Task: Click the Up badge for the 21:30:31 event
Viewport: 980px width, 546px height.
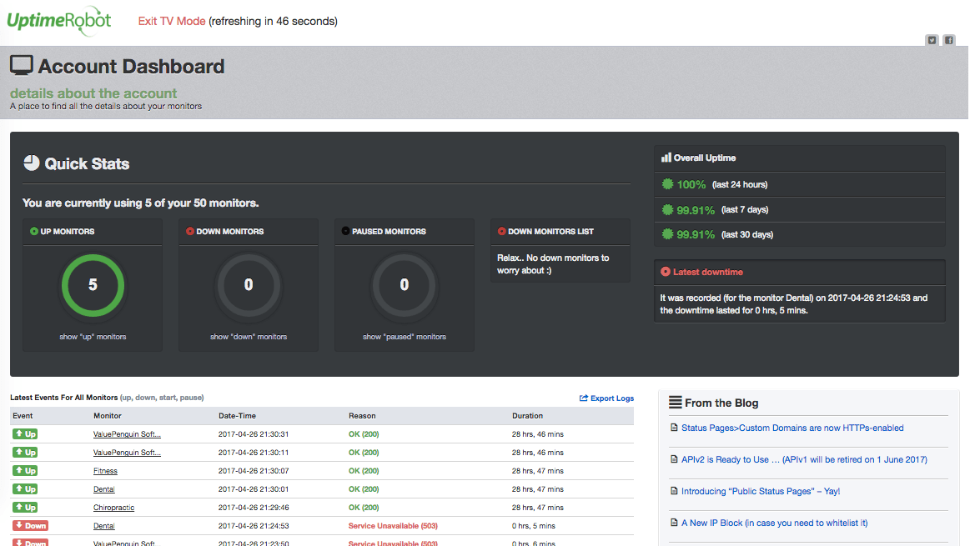Action: click(x=25, y=433)
